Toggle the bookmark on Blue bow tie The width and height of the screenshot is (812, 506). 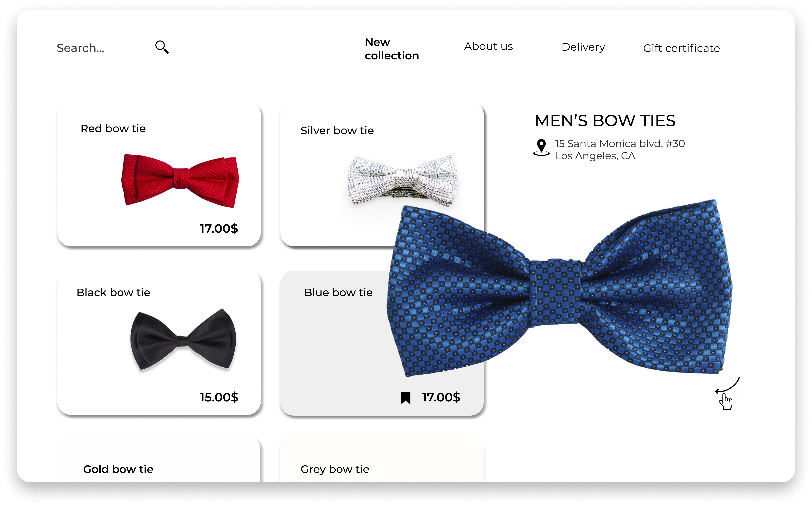click(x=405, y=398)
